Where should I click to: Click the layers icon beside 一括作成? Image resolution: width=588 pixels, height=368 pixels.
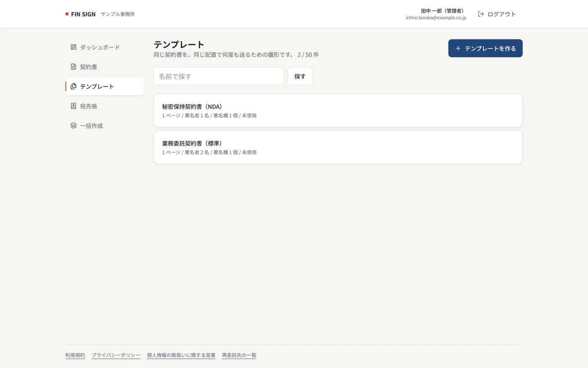click(x=73, y=126)
